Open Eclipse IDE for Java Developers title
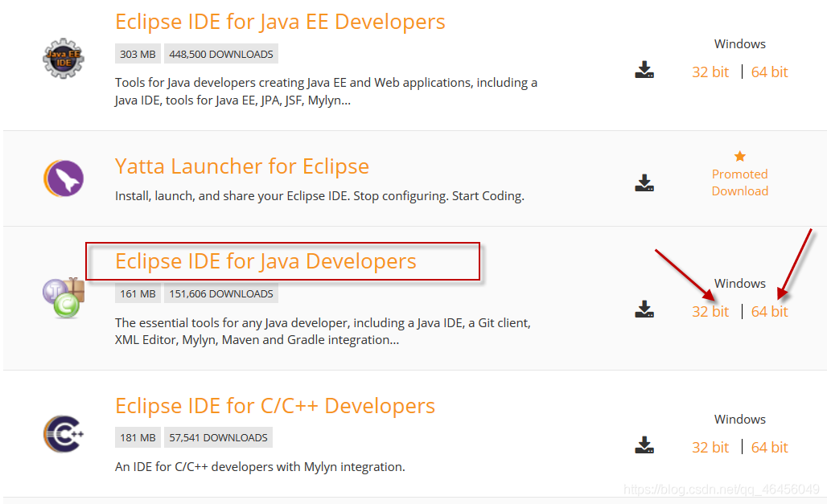Viewport: 827px width, 504px height. pyautogui.click(x=265, y=261)
